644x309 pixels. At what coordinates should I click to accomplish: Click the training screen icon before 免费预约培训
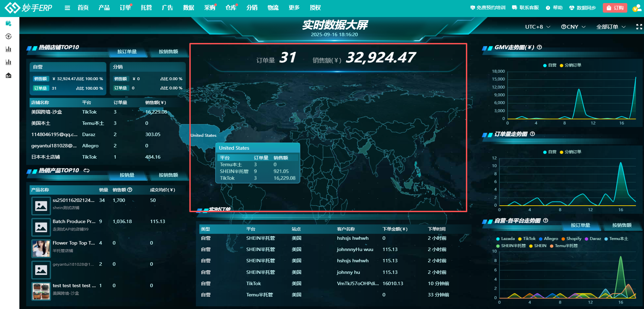[472, 8]
